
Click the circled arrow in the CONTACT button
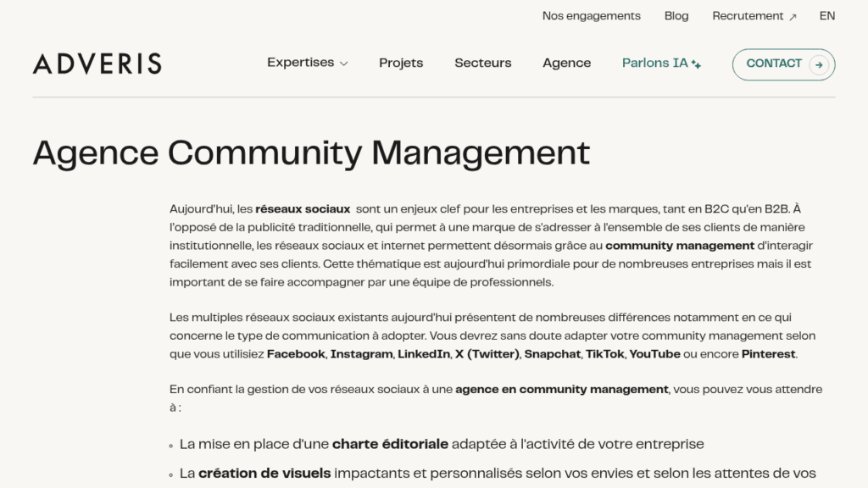818,64
